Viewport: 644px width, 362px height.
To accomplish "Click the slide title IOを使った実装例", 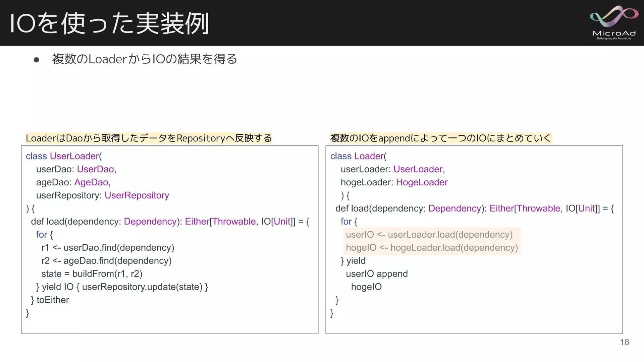I will [x=110, y=23].
